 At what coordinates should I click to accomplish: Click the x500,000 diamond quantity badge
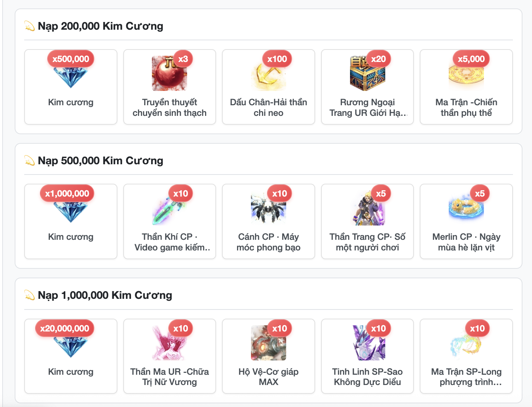tap(71, 59)
